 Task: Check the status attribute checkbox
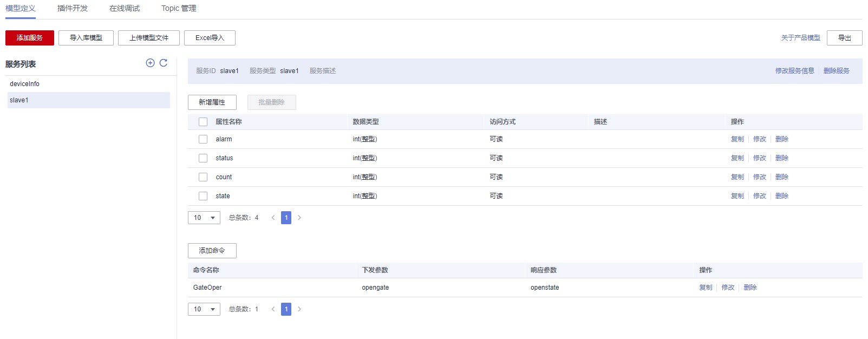(x=203, y=158)
